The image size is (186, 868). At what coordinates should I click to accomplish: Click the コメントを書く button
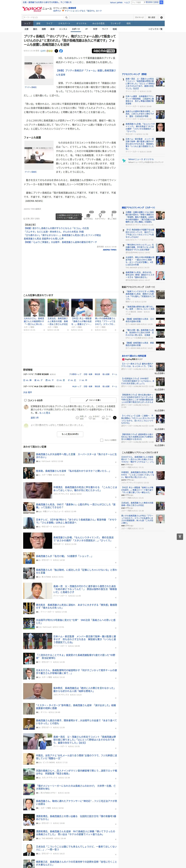point(93,400)
